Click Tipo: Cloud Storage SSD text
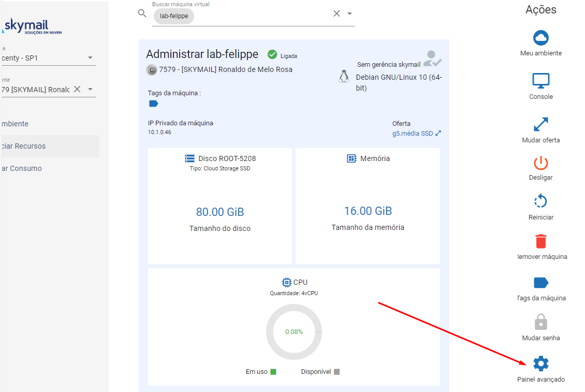585x392 pixels. (x=220, y=168)
